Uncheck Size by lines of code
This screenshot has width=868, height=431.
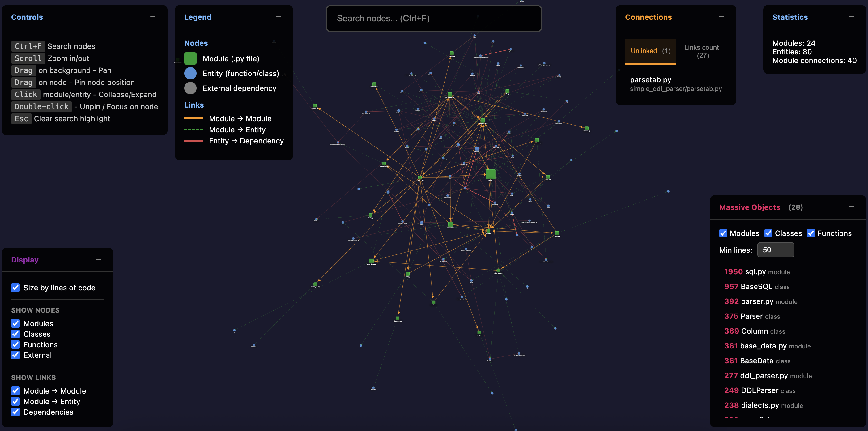tap(15, 288)
